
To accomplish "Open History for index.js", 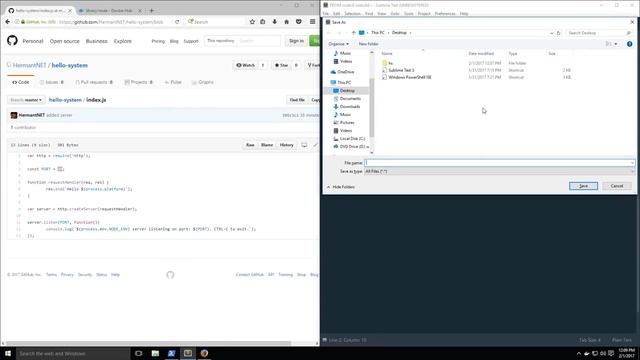I will [287, 145].
